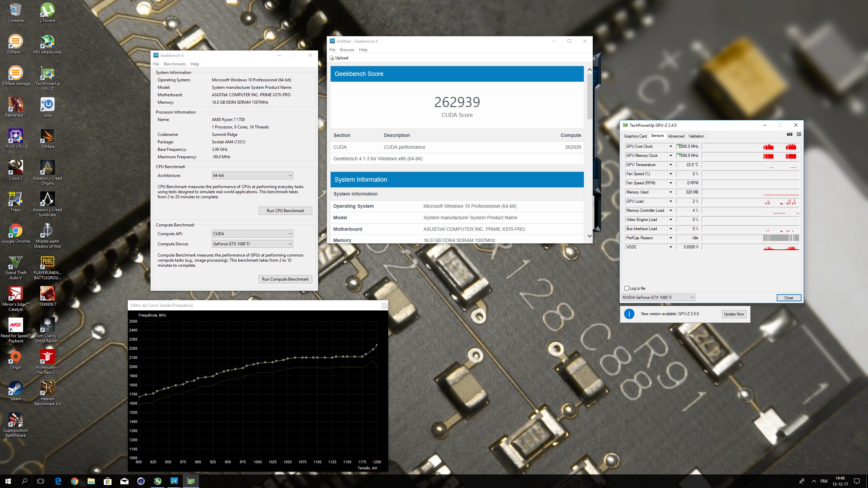Launch the CPUID CPU-Z desktop shortcut
The image size is (868, 488).
pyautogui.click(x=16, y=139)
